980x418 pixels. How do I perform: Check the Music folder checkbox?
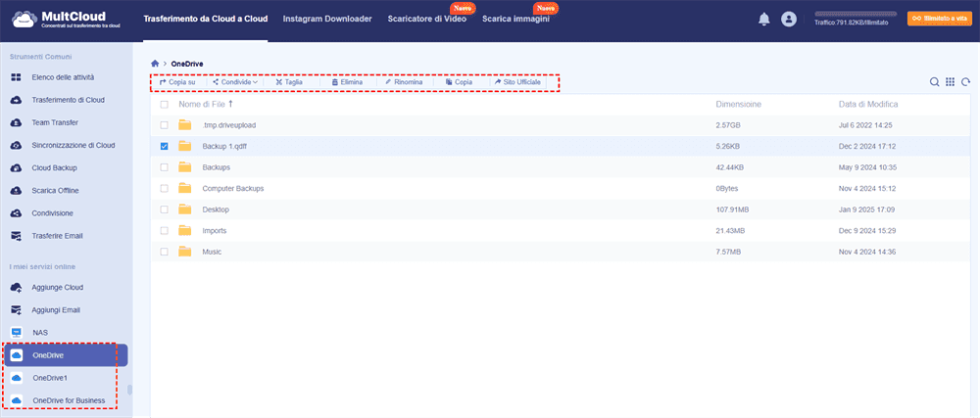point(165,252)
